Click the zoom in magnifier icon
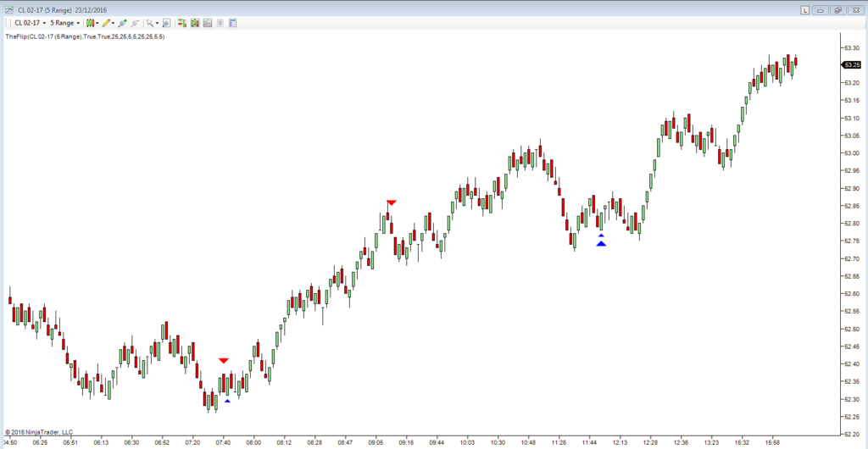 (x=123, y=23)
